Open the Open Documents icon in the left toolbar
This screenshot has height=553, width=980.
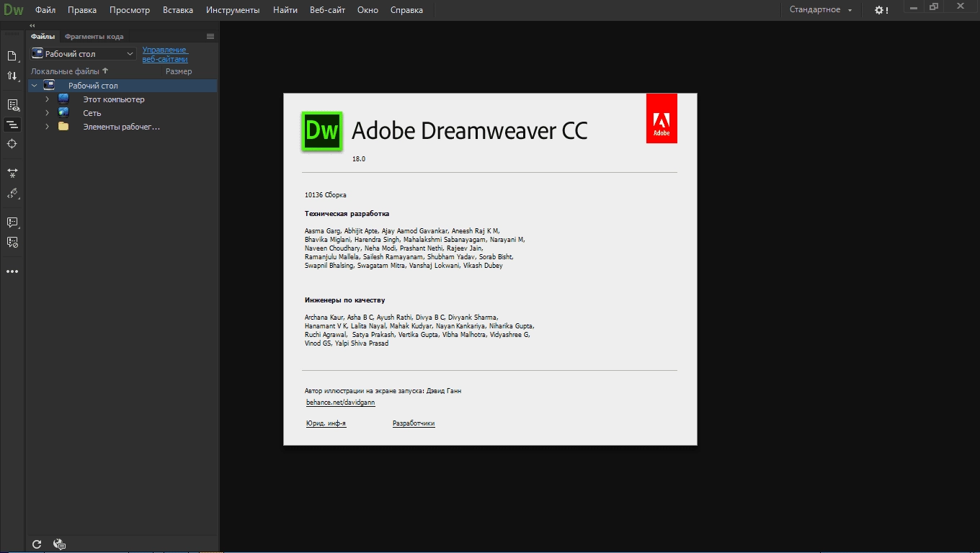(x=12, y=56)
